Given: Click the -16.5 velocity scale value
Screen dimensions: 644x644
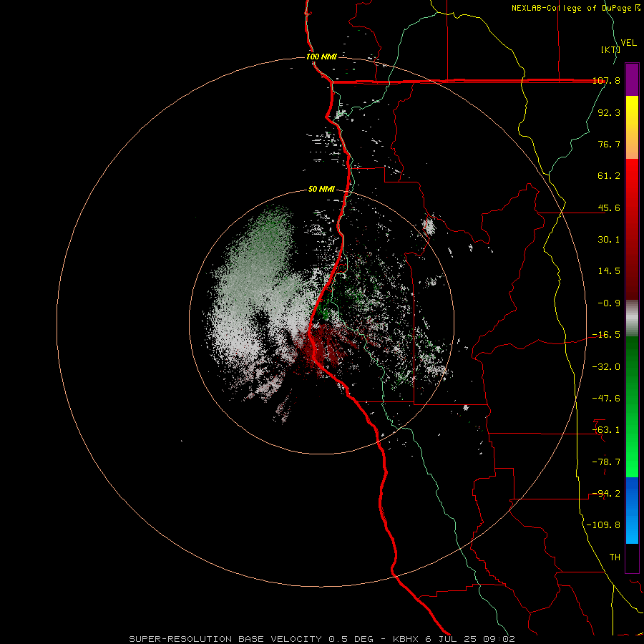Looking at the screenshot, I should coord(606,335).
